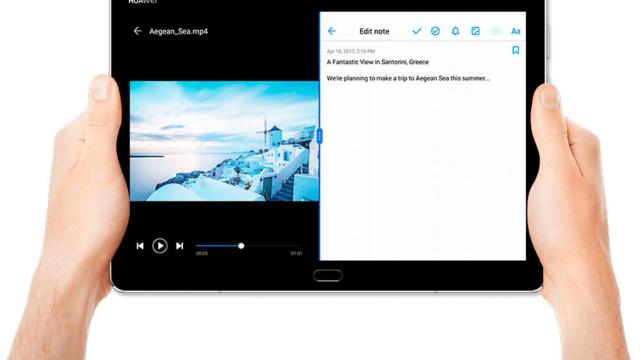Click the total duration 01:01 label
This screenshot has height=360, width=640.
(297, 253)
